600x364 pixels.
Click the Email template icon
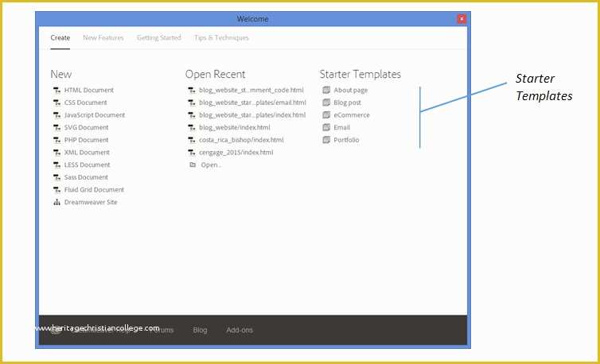[326, 127]
